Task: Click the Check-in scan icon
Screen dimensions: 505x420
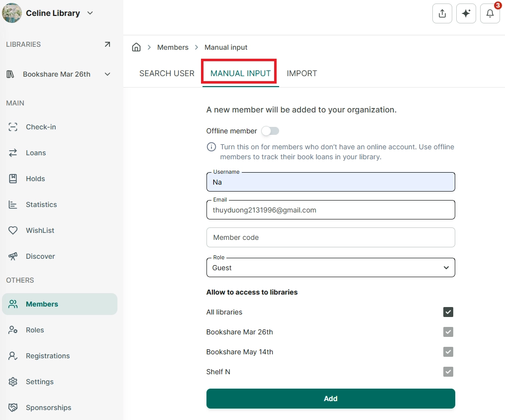Action: click(13, 127)
